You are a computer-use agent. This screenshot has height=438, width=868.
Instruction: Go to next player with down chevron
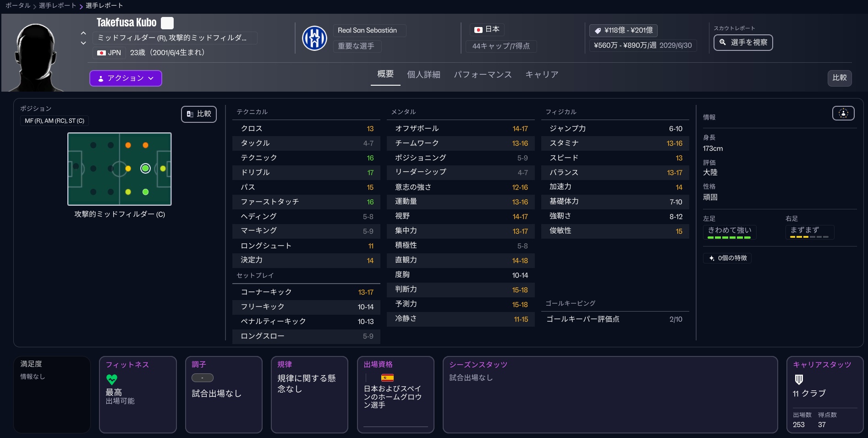[83, 43]
